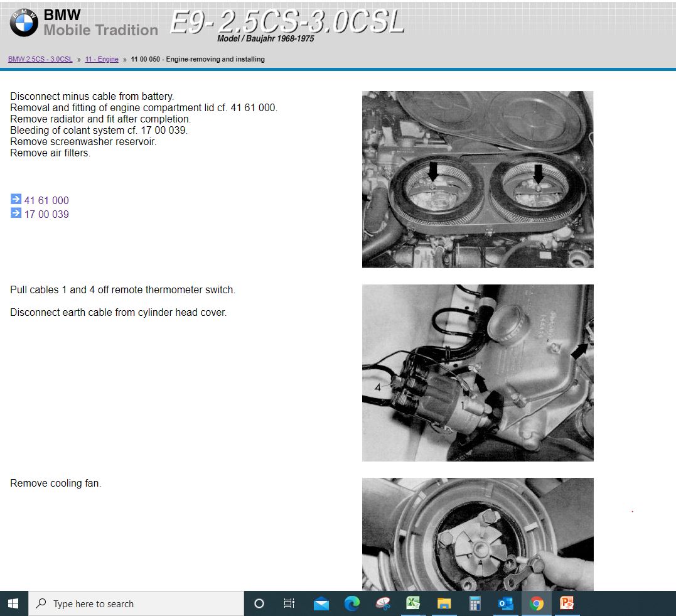This screenshot has width=676, height=616.
Task: Open File Explorer from the taskbar
Action: tap(444, 603)
